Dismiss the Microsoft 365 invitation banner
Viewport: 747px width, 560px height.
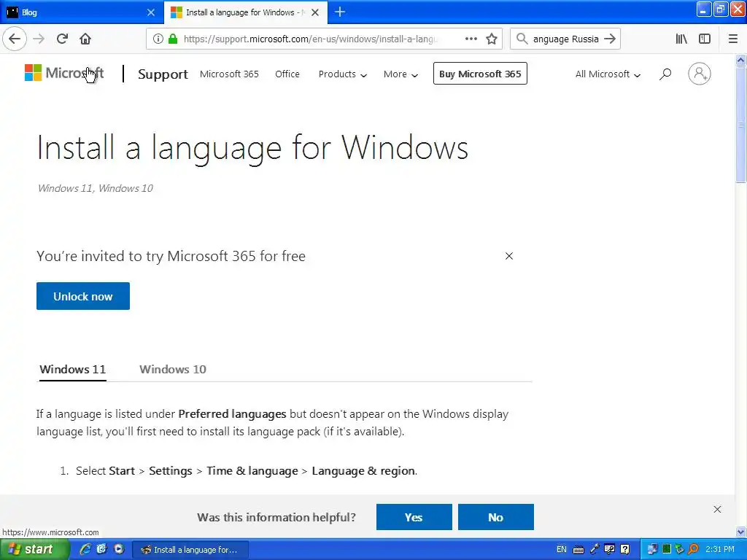(x=508, y=256)
